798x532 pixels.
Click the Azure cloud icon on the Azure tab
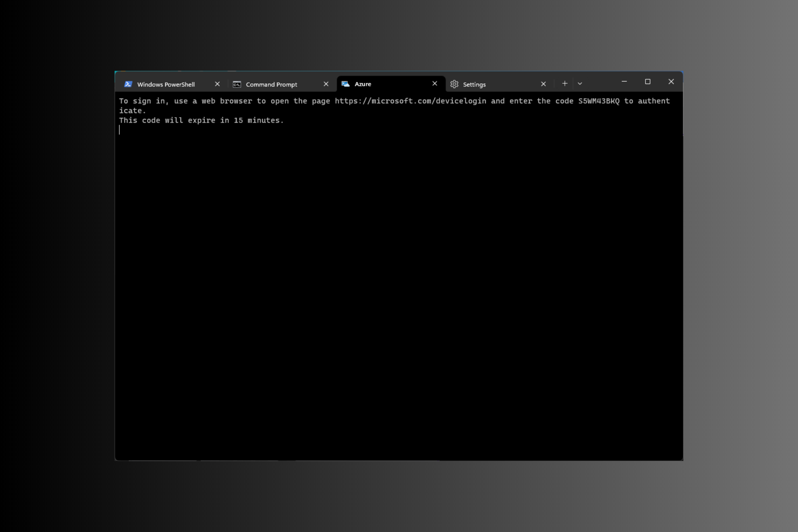tap(345, 84)
